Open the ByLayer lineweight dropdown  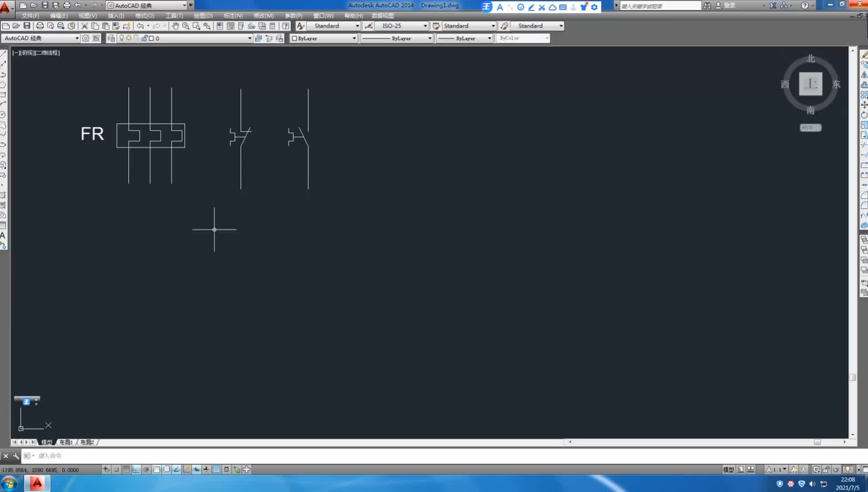[x=490, y=38]
